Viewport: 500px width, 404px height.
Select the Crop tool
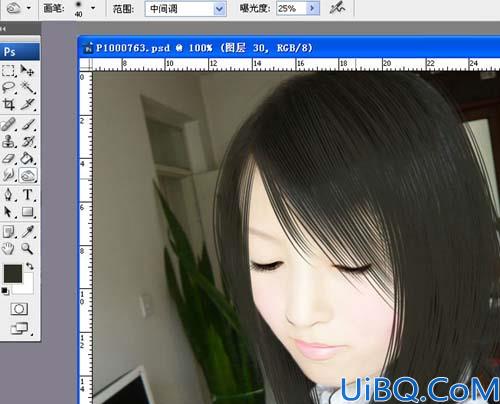point(9,104)
